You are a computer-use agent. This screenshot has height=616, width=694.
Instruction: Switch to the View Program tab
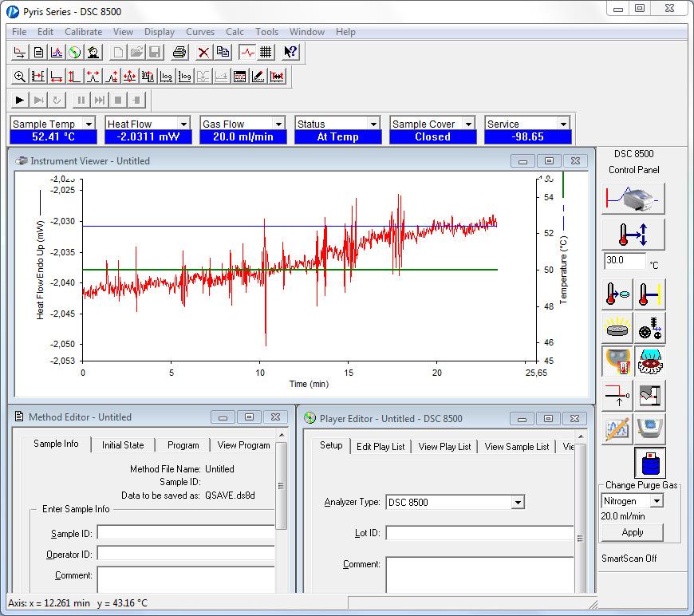click(243, 445)
